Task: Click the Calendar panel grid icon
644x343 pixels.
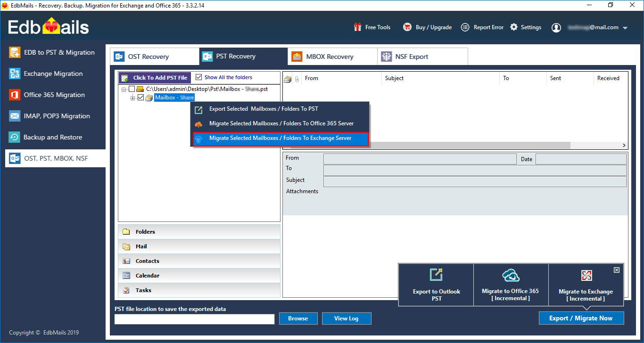Action: pos(126,276)
